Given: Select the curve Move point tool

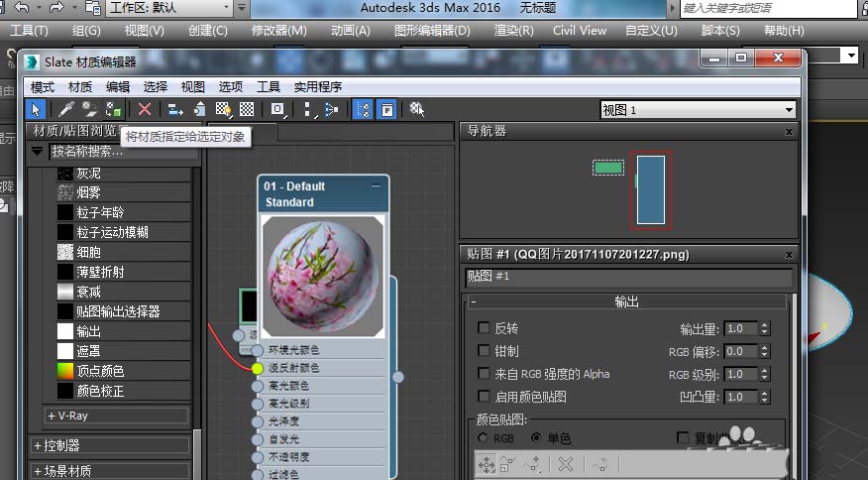Looking at the screenshot, I should tap(487, 464).
